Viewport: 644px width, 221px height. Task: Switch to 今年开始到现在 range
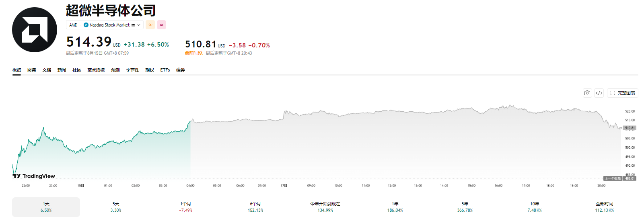tap(325, 207)
